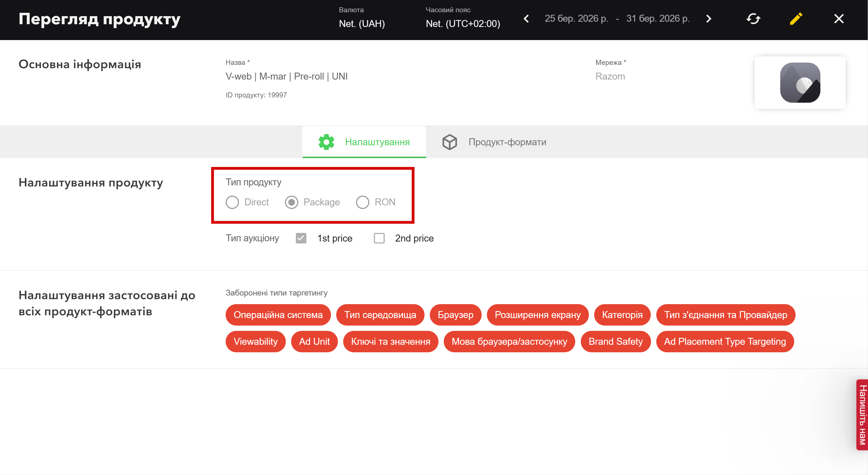The height and width of the screenshot is (475, 868).
Task: Click the product logo thumbnail
Action: (800, 83)
